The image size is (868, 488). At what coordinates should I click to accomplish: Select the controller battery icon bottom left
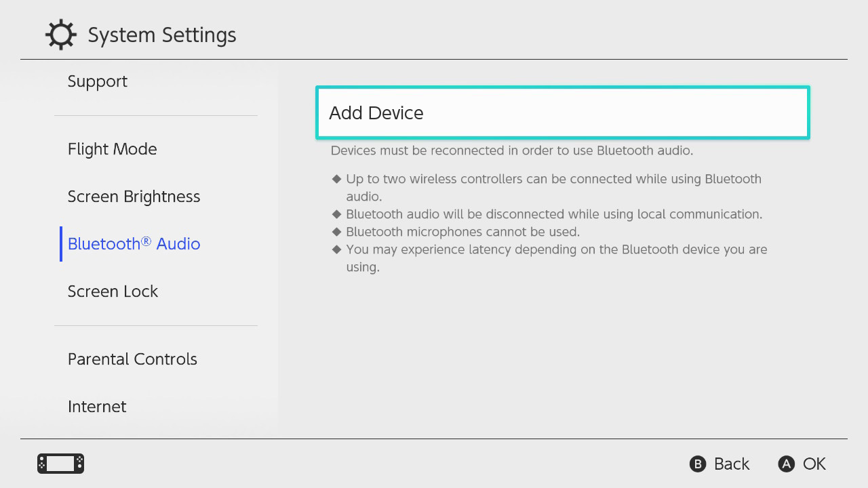[60, 464]
